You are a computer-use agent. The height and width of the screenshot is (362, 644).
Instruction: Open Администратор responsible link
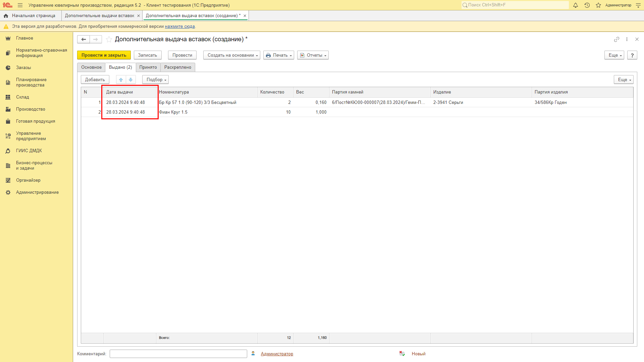277,354
